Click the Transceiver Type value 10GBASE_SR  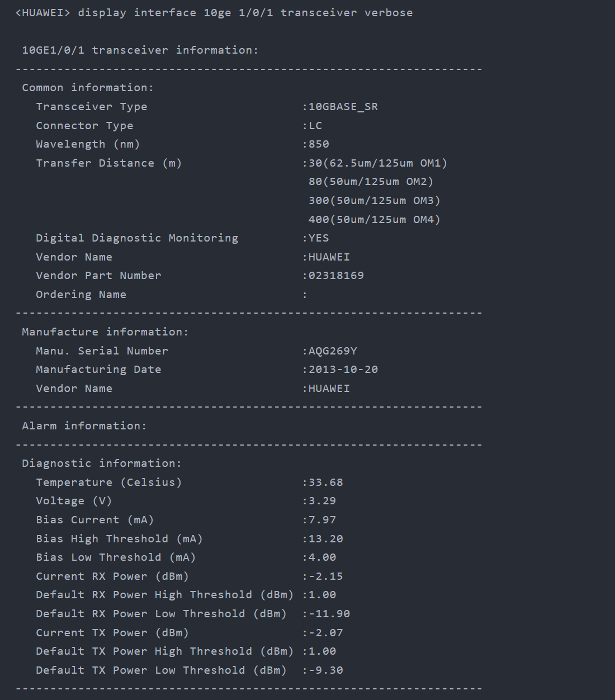click(343, 107)
